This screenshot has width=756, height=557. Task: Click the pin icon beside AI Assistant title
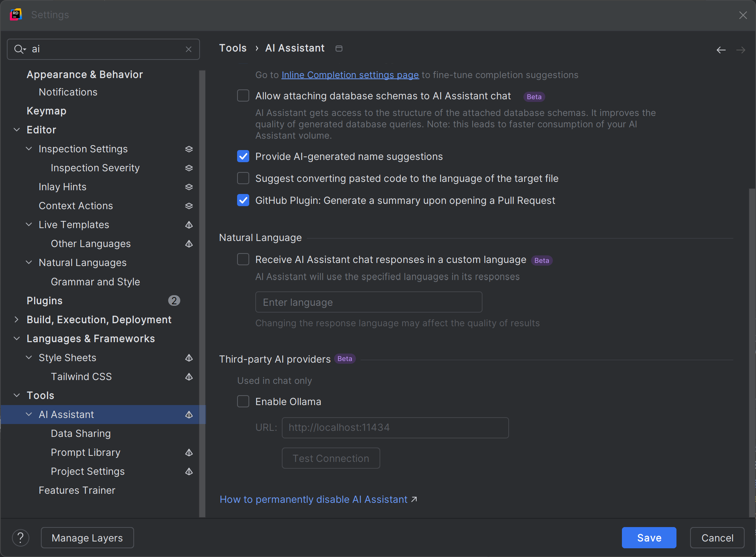pos(339,49)
